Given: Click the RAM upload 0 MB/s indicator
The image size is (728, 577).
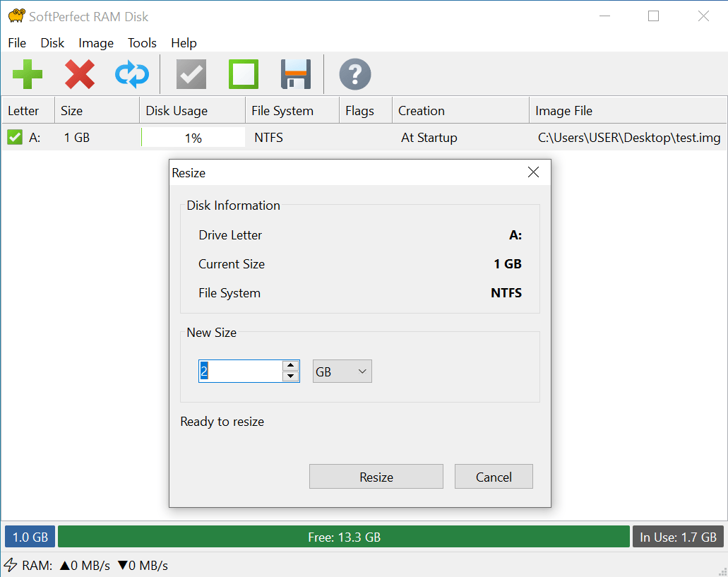Looking at the screenshot, I should pos(85,566).
